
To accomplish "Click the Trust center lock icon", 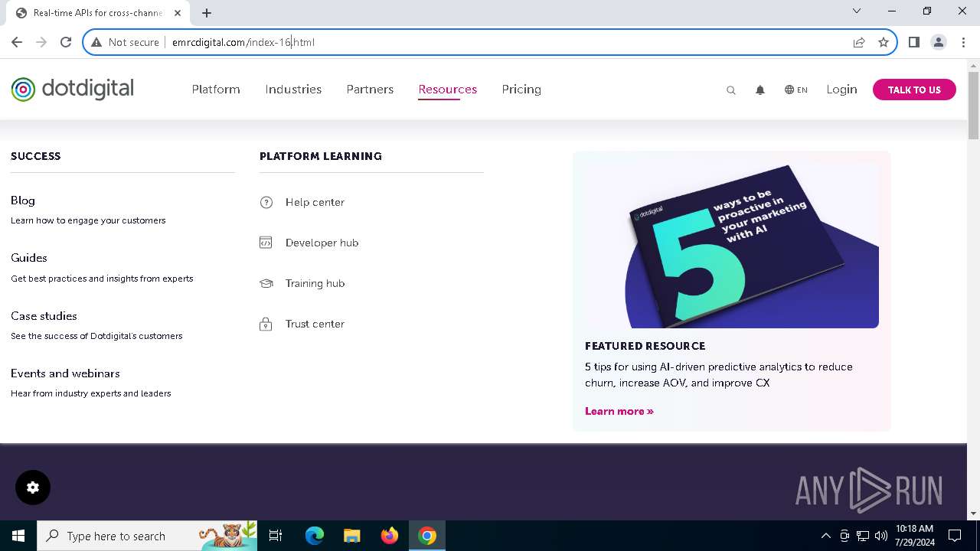I will pos(266,324).
